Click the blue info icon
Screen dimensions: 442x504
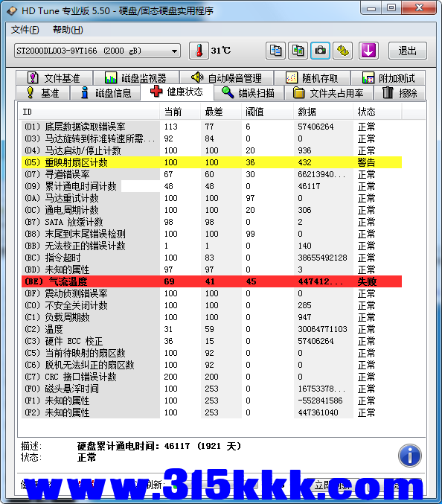410,456
